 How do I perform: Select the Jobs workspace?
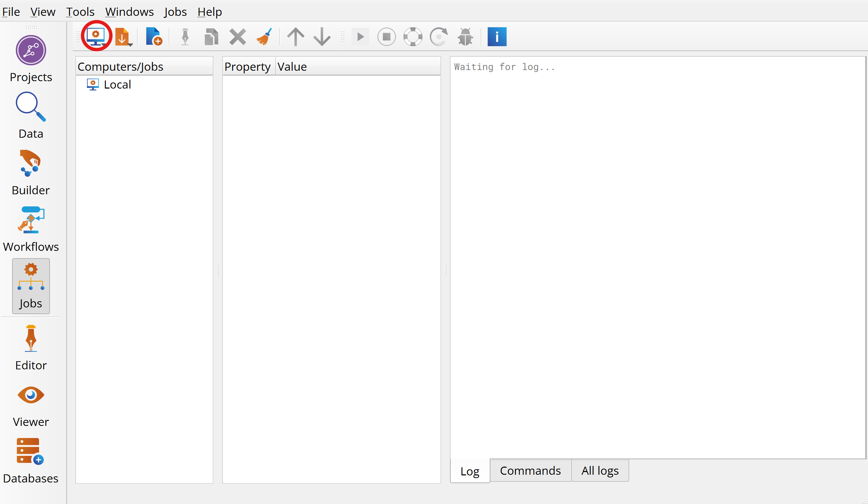[31, 286]
